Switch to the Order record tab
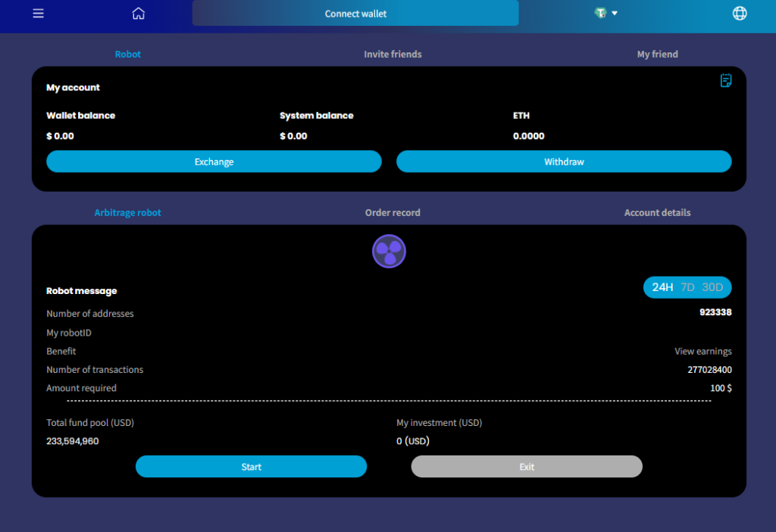Viewport: 776px width, 532px height. click(x=393, y=213)
